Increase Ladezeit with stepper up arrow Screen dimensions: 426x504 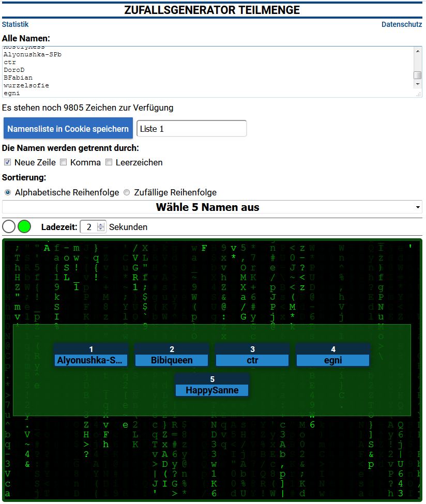point(101,224)
